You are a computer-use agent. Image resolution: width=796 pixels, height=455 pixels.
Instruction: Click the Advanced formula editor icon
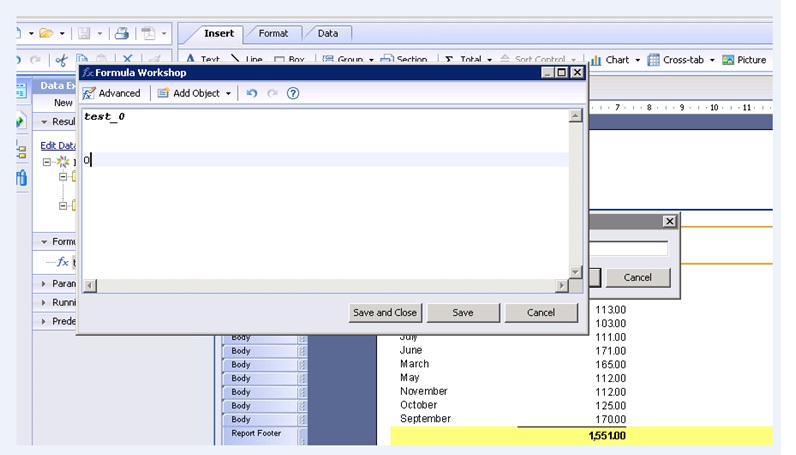pos(89,93)
